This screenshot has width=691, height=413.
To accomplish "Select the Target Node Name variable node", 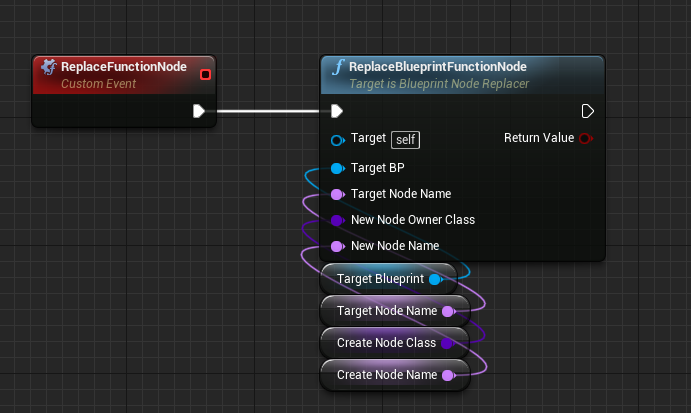I will click(395, 311).
